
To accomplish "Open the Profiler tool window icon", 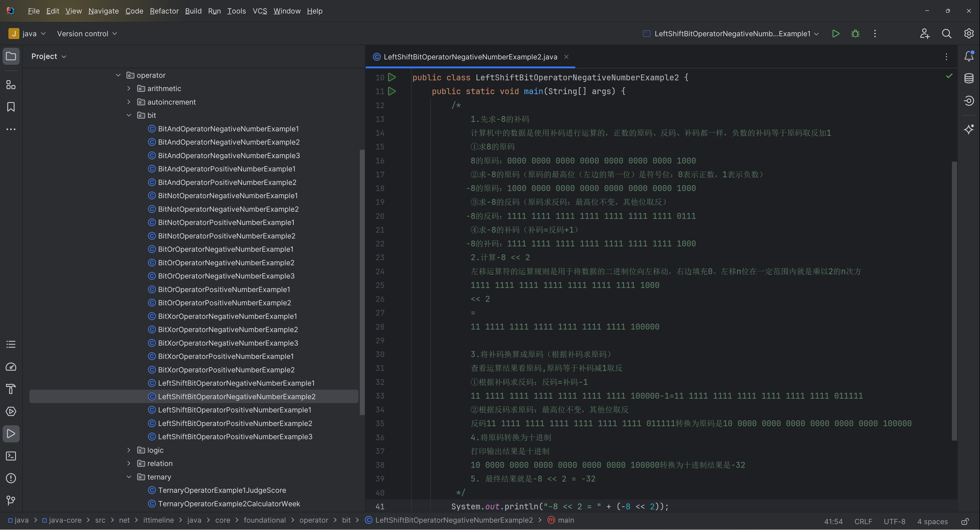I will click(11, 367).
